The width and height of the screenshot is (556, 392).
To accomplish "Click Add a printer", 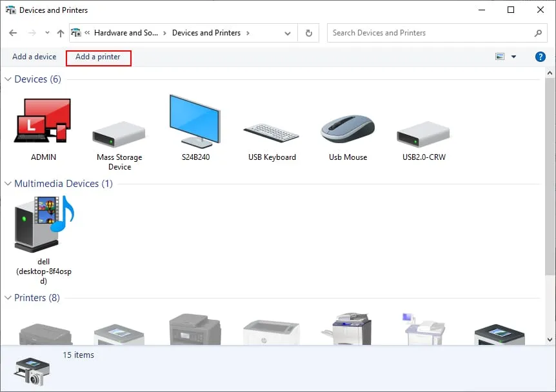I will coord(98,57).
